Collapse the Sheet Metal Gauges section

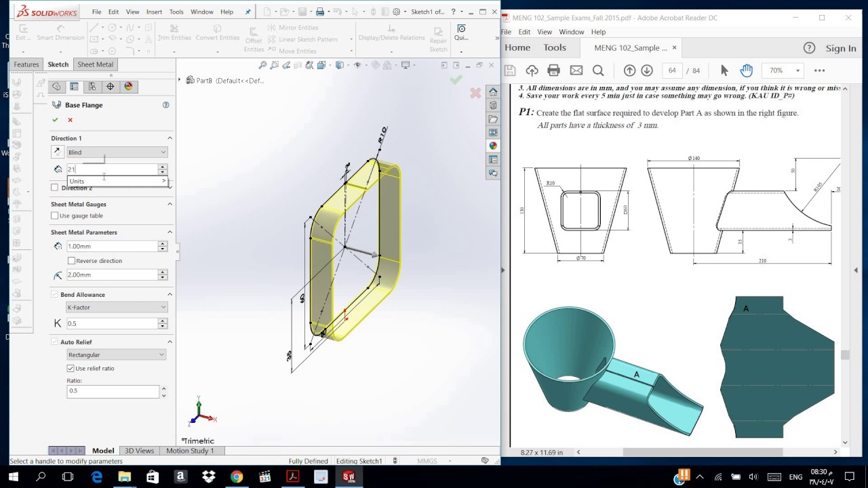click(170, 204)
